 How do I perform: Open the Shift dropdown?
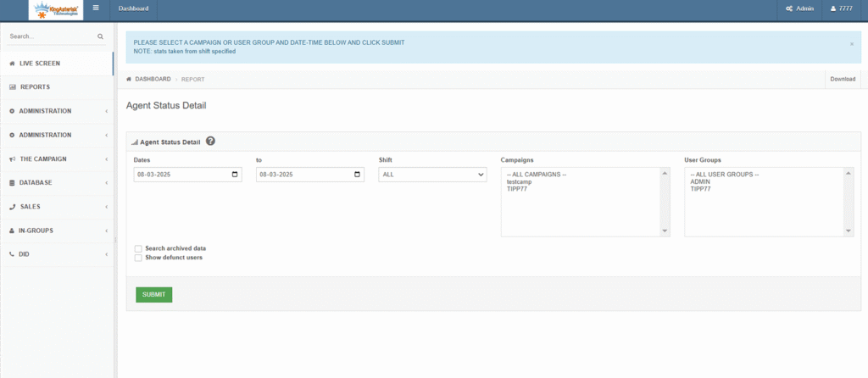coord(432,175)
